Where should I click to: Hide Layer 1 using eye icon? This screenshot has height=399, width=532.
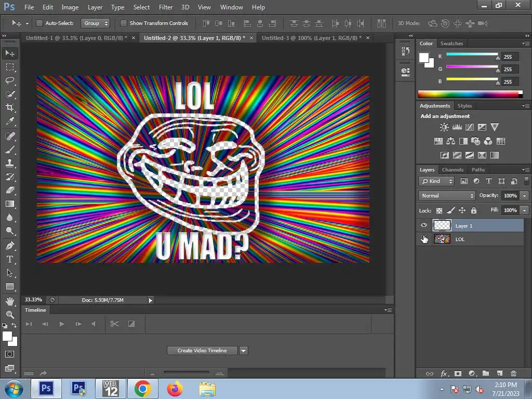pyautogui.click(x=424, y=225)
